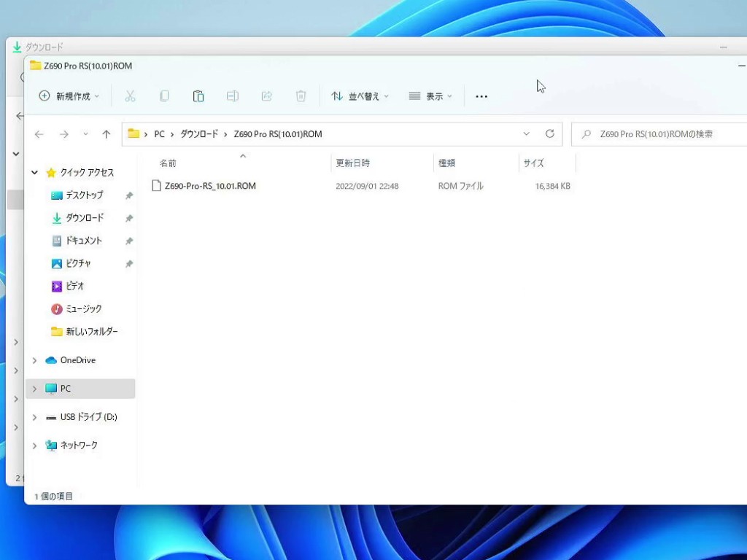The image size is (747, 560).
Task: Open ドキュメント in the sidebar
Action: 83,241
